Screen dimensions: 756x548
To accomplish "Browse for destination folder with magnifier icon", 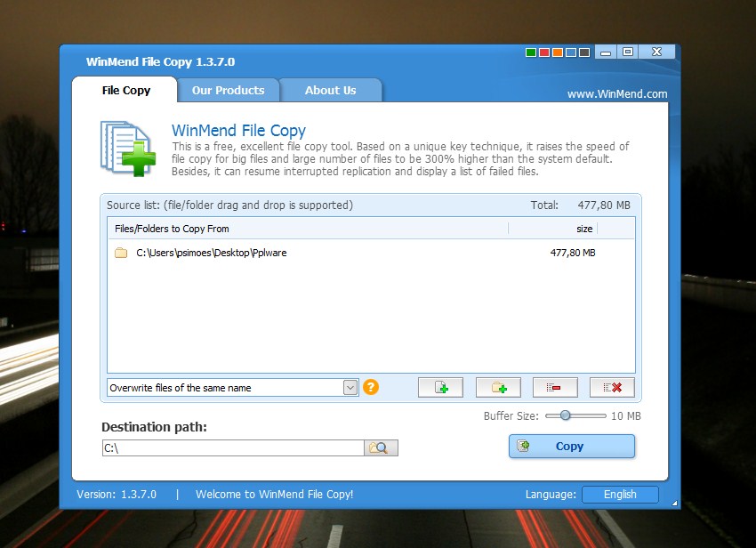I will 381,447.
